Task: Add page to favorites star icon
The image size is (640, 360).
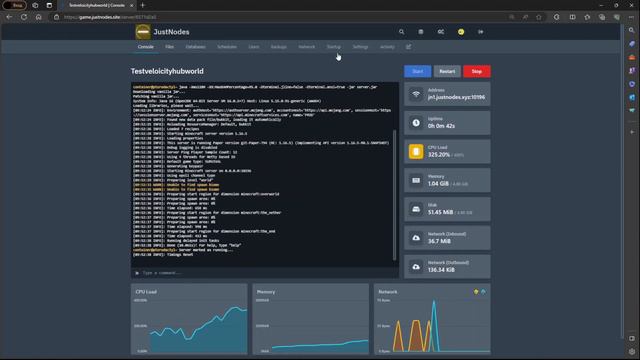Action: pyautogui.click(x=539, y=17)
